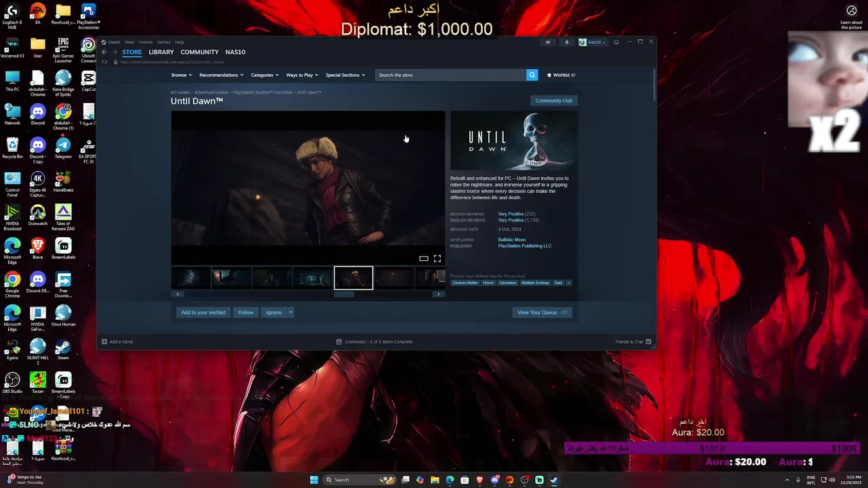Image resolution: width=868 pixels, height=488 pixels.
Task: Enter fullscreen on the game trailer
Action: pos(437,258)
